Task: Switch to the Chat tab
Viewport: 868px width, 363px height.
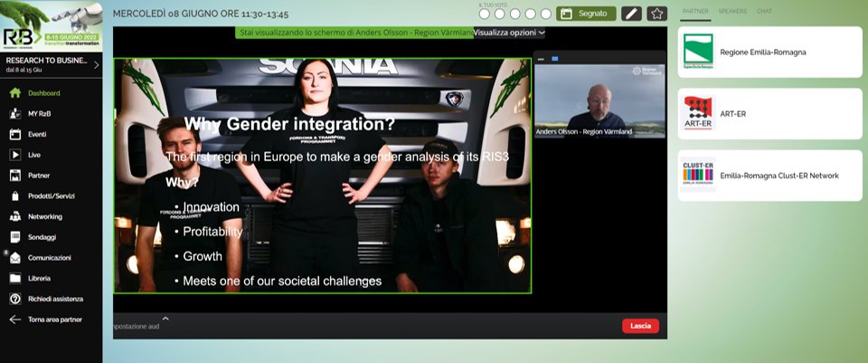Action: pos(765,11)
